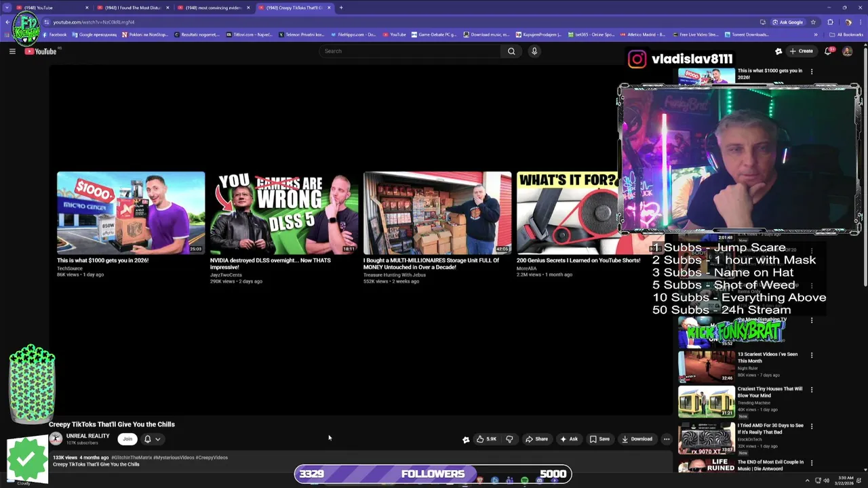868x488 pixels.
Task: Expand hidden bookmarks overflow chevron
Action: (x=816, y=35)
